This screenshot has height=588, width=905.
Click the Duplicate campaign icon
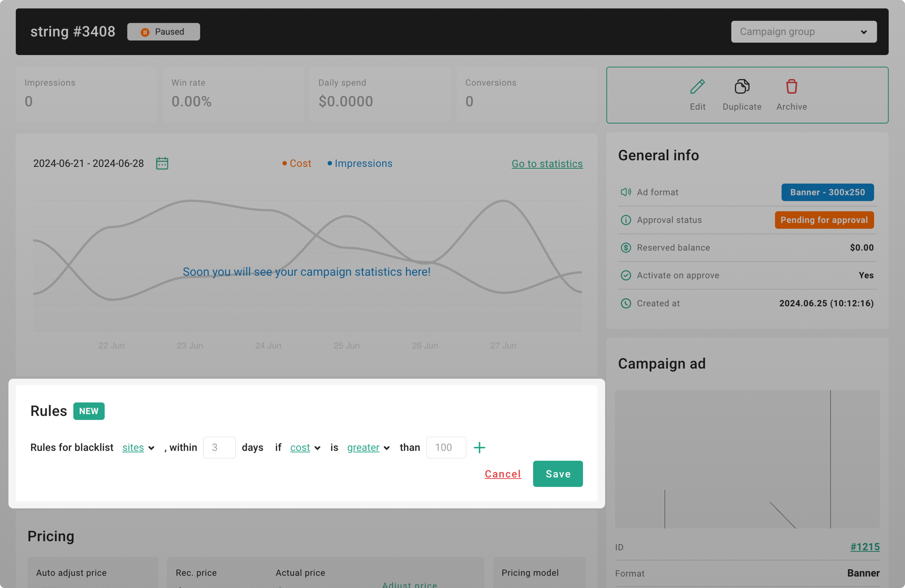[741, 87]
